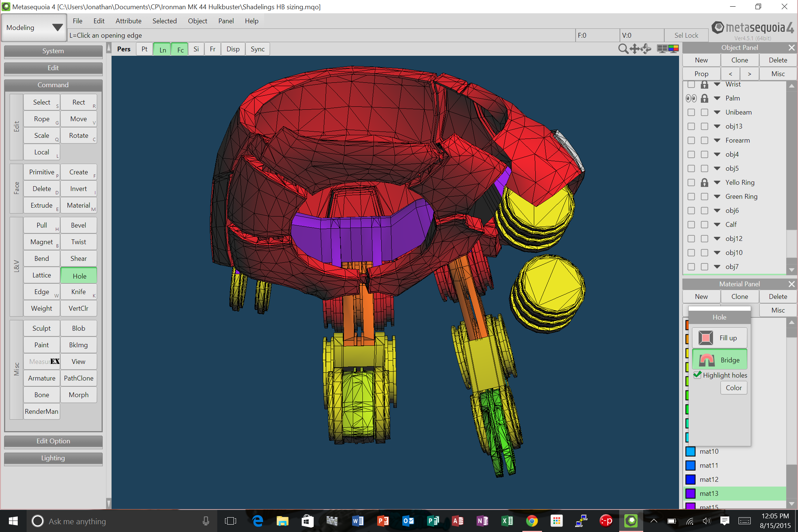
Task: Select the Extrude command button
Action: point(42,205)
